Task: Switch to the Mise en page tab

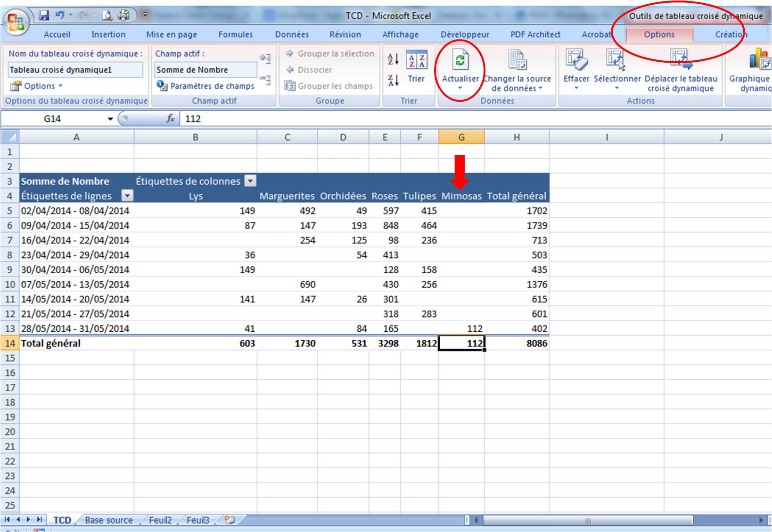Action: (x=172, y=34)
